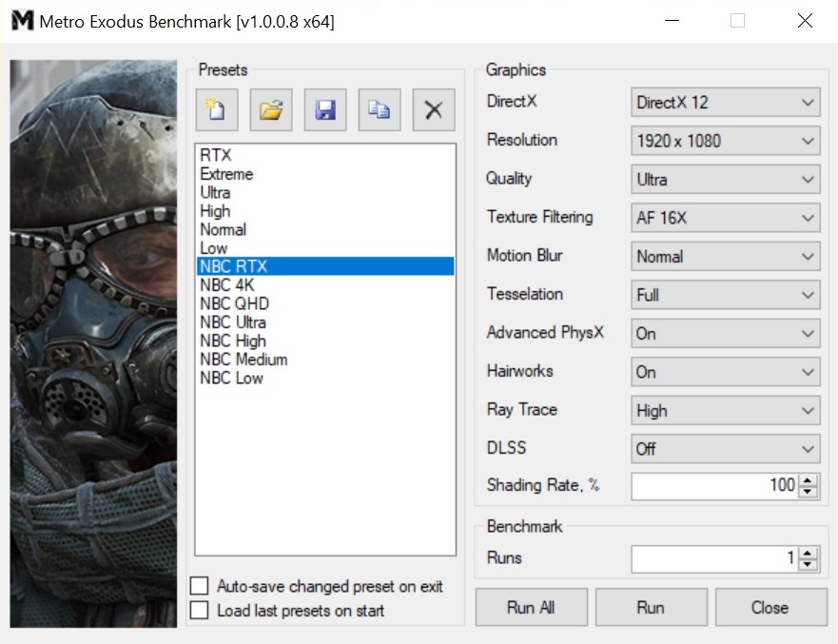Select the Low preset

(x=325, y=248)
